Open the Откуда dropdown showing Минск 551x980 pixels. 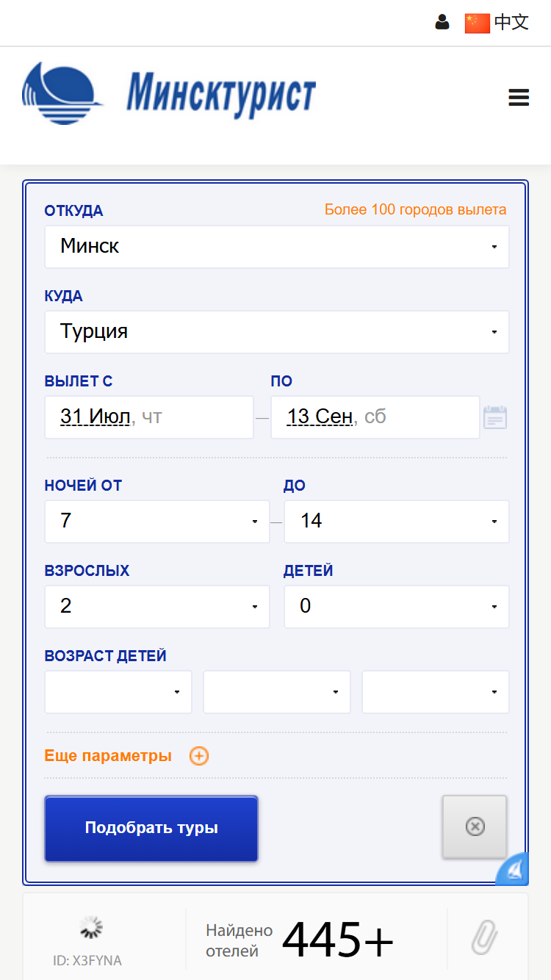point(277,247)
